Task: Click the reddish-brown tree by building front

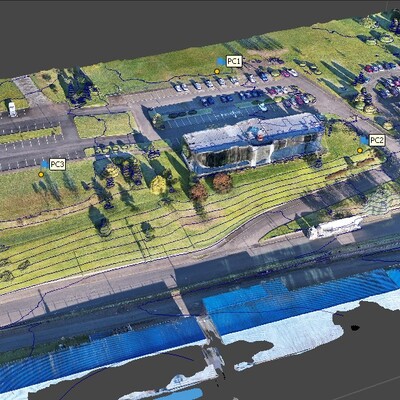Action: click(222, 182)
